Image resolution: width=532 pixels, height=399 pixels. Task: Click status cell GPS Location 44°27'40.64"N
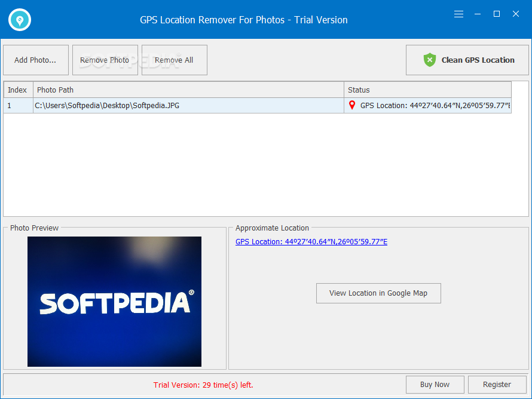pyautogui.click(x=428, y=106)
